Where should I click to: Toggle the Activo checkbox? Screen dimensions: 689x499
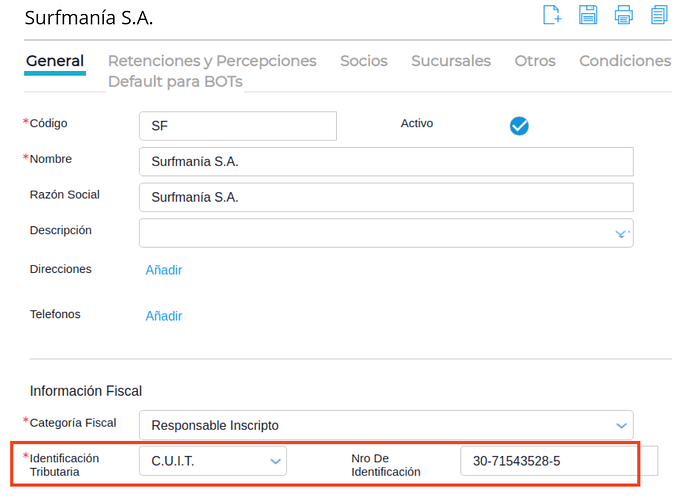coord(519,126)
